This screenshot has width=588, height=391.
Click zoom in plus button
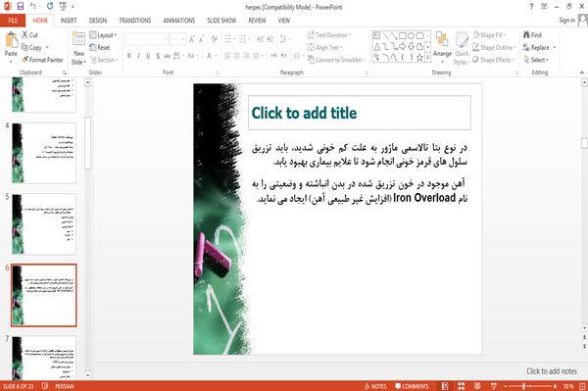pyautogui.click(x=555, y=386)
